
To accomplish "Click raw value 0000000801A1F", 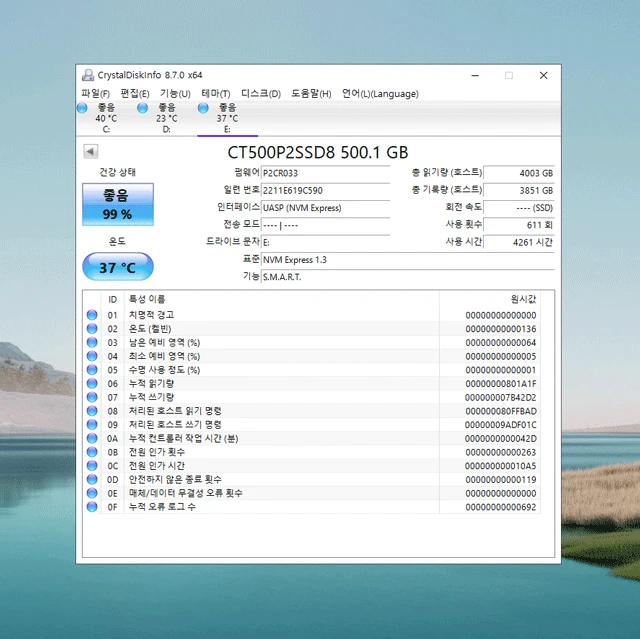I will pyautogui.click(x=501, y=384).
